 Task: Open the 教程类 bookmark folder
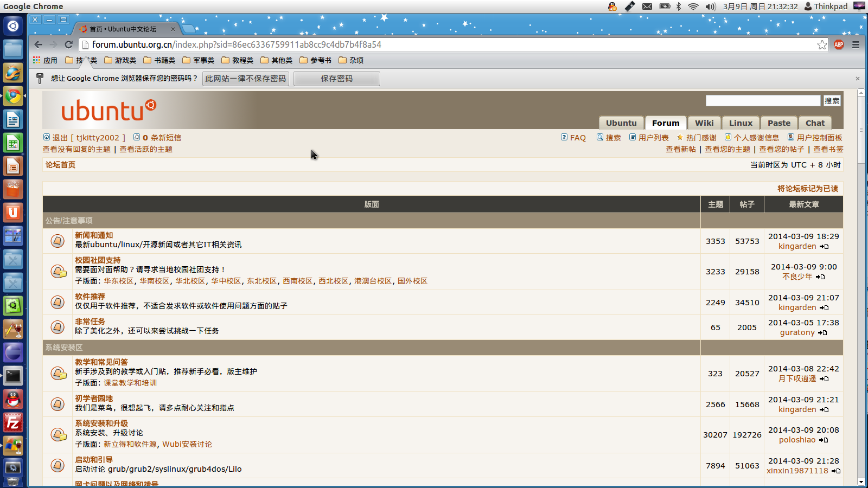tap(237, 60)
